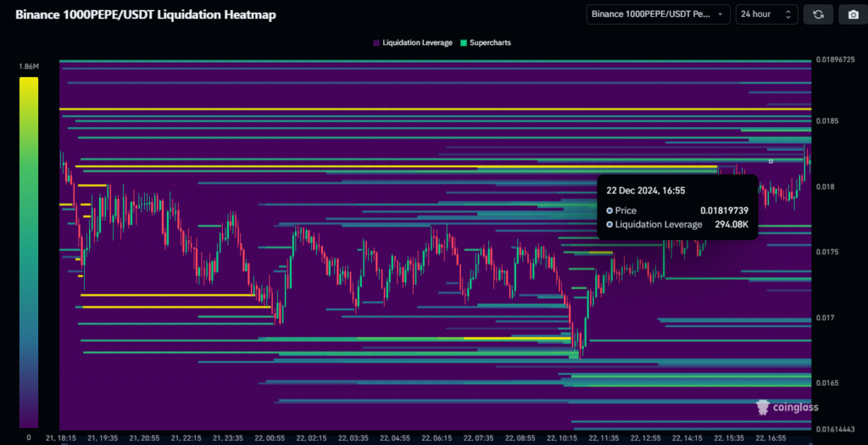
Task: Click the 22, 02:15 time axis label
Action: tap(311, 438)
